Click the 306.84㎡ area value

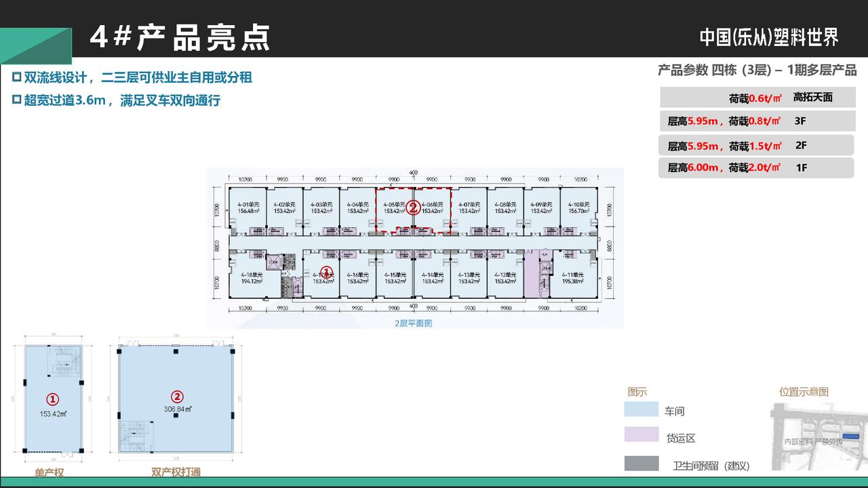[177, 409]
